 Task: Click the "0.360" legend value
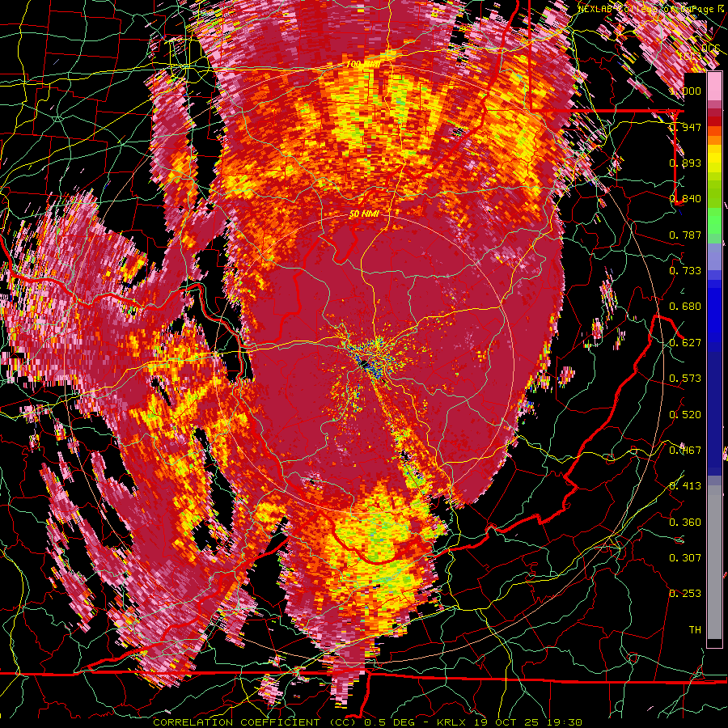[x=685, y=523]
